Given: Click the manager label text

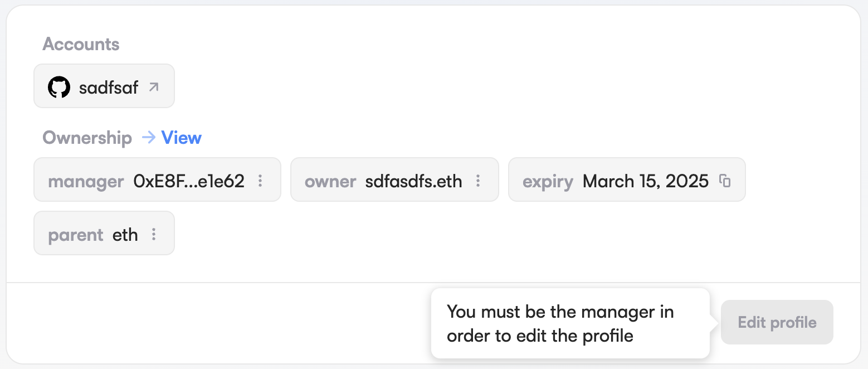Looking at the screenshot, I should tap(86, 181).
